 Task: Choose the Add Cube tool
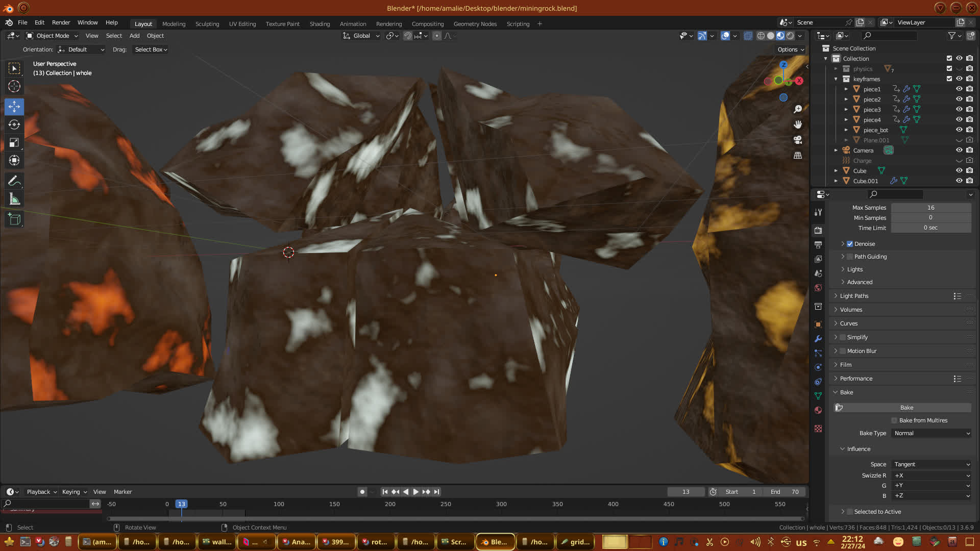[14, 219]
